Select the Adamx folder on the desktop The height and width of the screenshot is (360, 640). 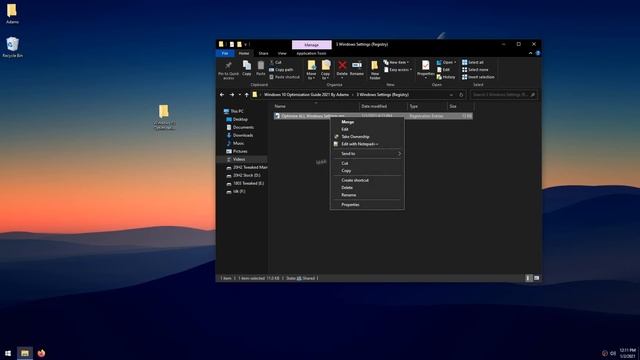[x=12, y=14]
